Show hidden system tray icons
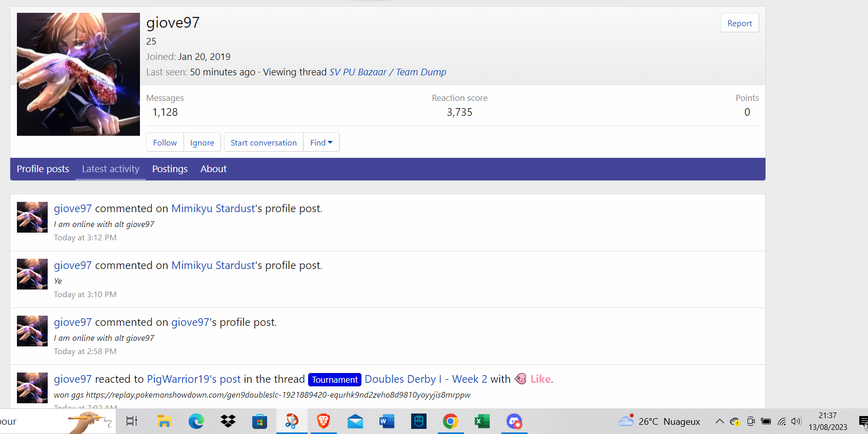 point(719,421)
